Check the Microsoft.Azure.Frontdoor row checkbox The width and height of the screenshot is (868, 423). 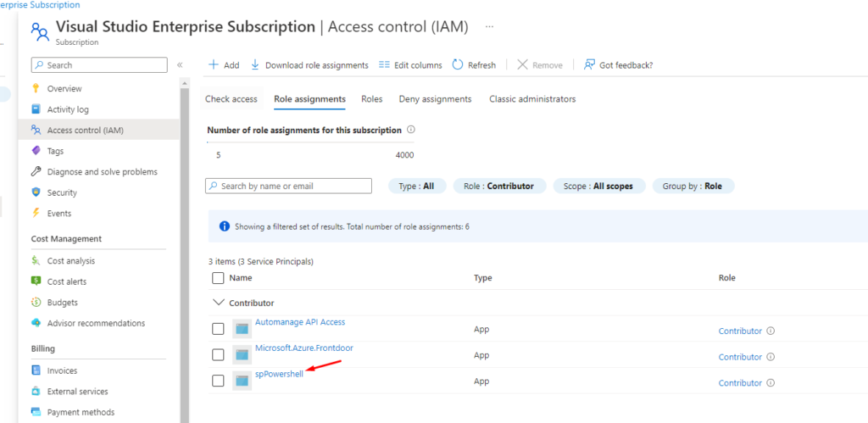click(218, 355)
